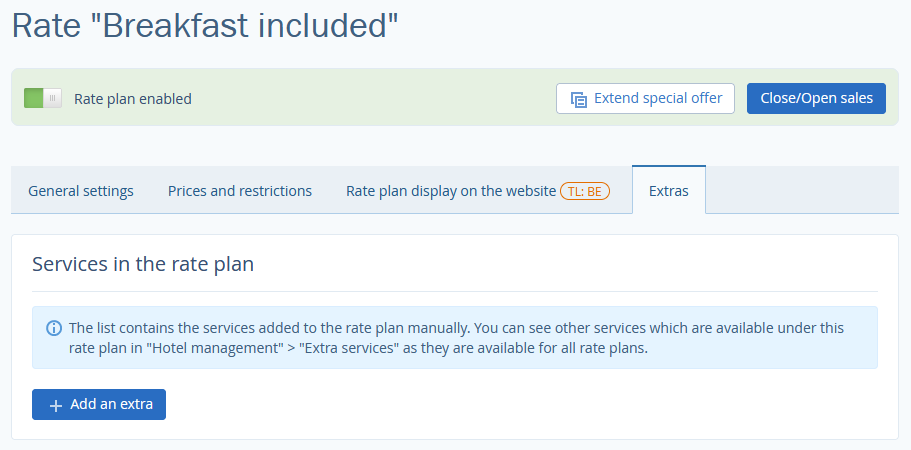Select the Extras tab
The height and width of the screenshot is (450, 911).
(x=669, y=190)
